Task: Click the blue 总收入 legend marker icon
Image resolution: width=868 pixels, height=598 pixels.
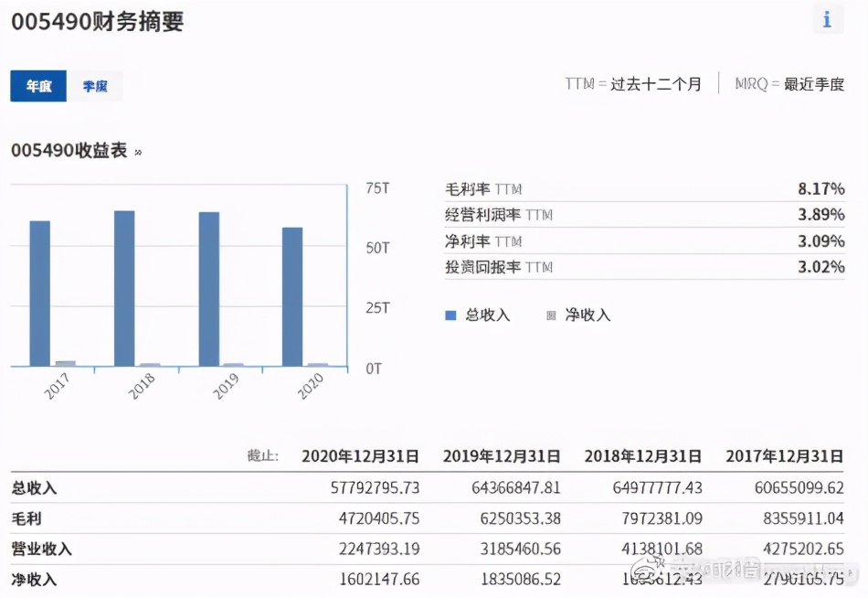Action: [x=450, y=315]
